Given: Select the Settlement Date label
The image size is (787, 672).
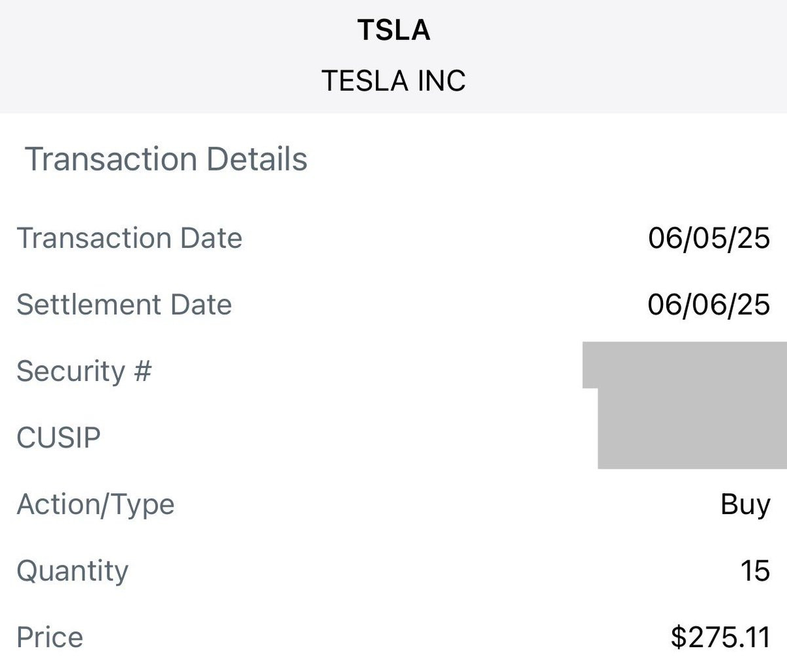Looking at the screenshot, I should [124, 305].
